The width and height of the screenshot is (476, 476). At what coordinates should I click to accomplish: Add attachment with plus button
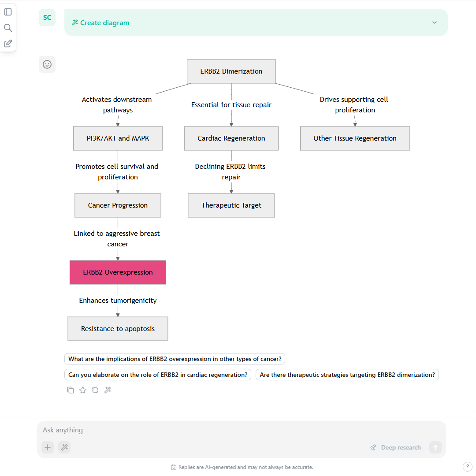click(48, 447)
